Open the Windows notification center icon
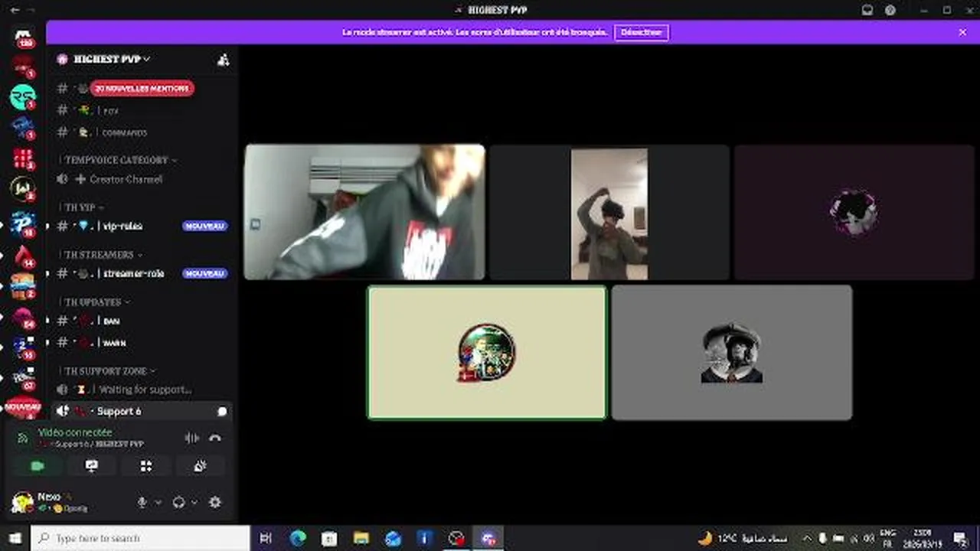The height and width of the screenshot is (551, 980). click(x=960, y=538)
